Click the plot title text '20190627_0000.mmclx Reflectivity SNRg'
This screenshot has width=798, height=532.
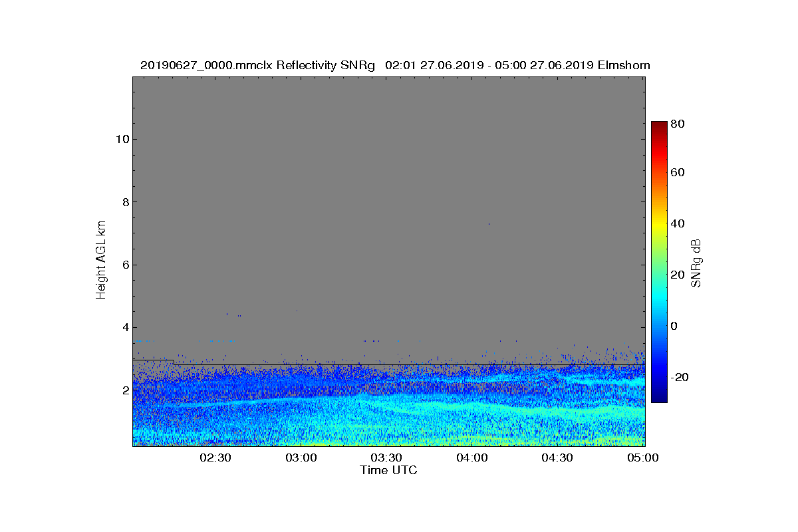click(258, 65)
